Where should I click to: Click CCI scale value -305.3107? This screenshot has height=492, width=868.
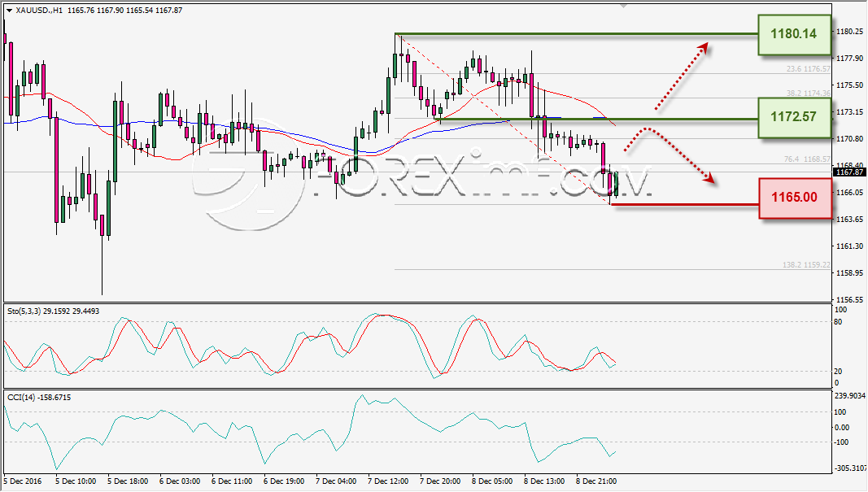[x=851, y=468]
